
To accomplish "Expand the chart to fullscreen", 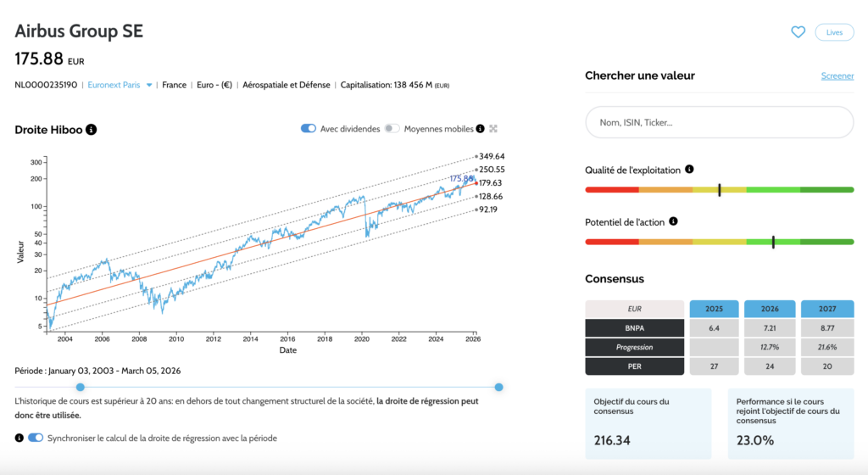I will tap(493, 129).
